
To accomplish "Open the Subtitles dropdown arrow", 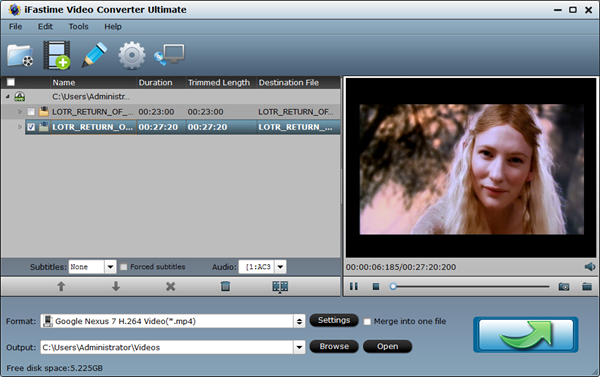I will tap(110, 267).
